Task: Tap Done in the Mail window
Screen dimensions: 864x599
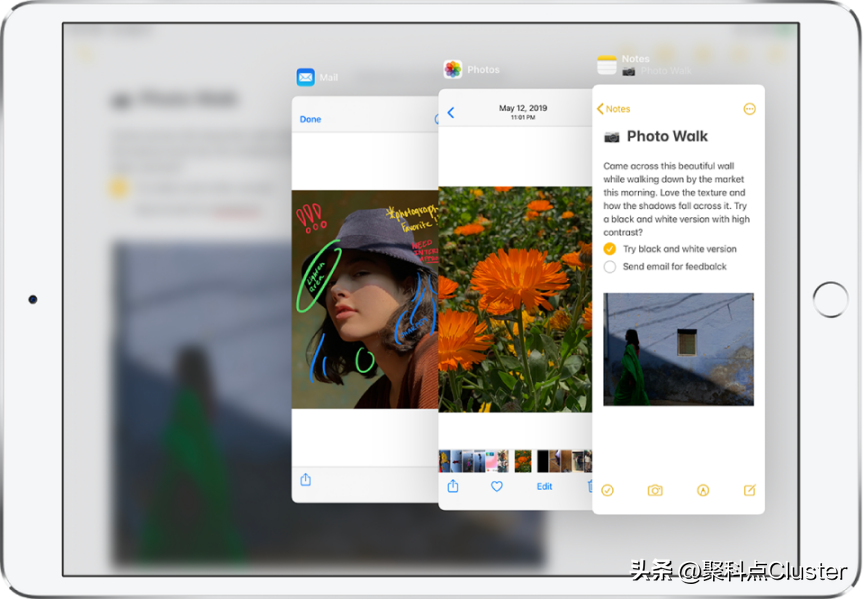Action: [x=310, y=118]
